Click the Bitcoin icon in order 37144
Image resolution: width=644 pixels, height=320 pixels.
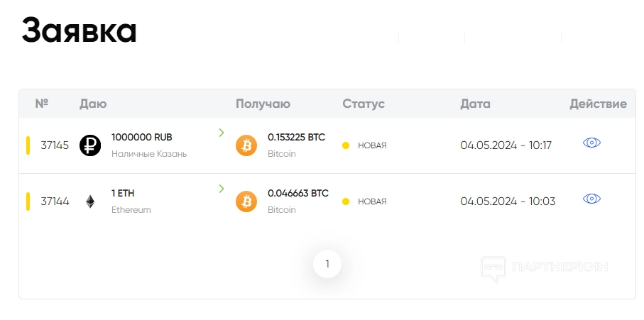[x=246, y=202]
